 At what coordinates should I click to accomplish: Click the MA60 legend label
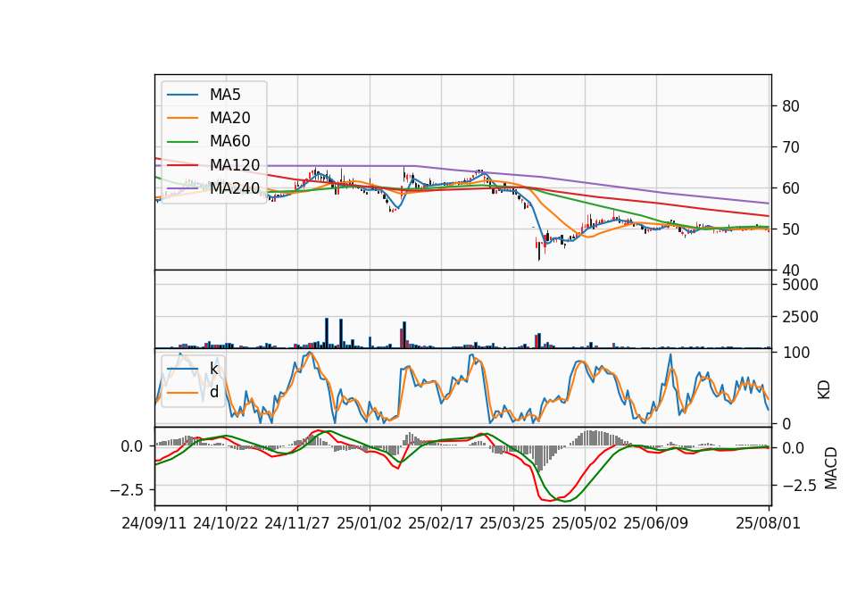(x=230, y=142)
